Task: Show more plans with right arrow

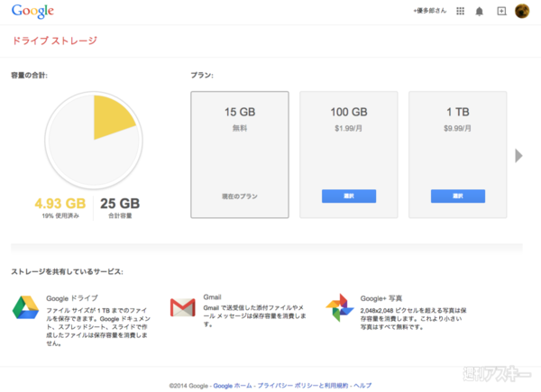Action: tap(518, 156)
